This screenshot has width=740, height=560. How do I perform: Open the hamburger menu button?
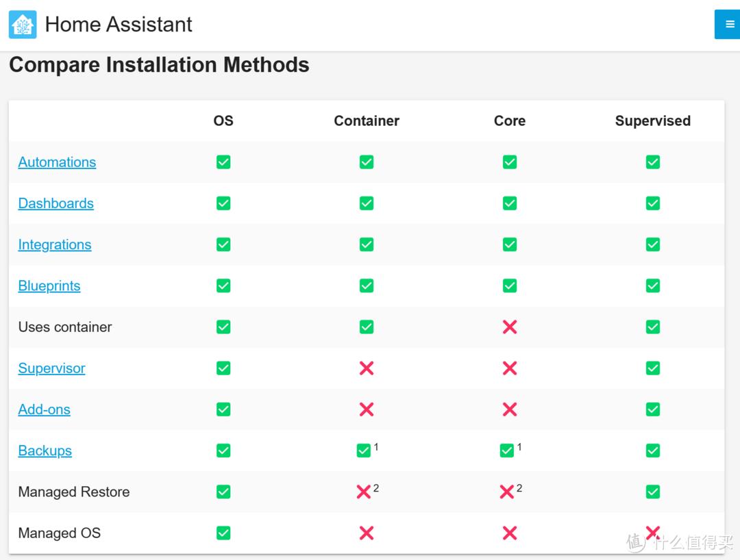[x=728, y=25]
